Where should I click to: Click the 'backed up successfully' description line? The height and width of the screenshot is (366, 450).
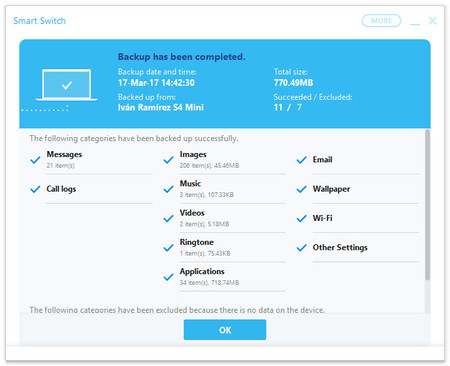click(x=134, y=138)
